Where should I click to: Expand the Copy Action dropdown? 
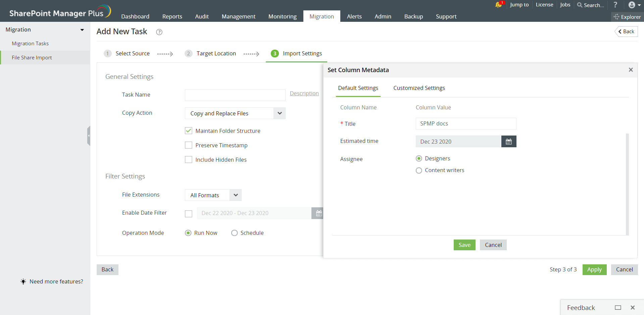click(279, 113)
